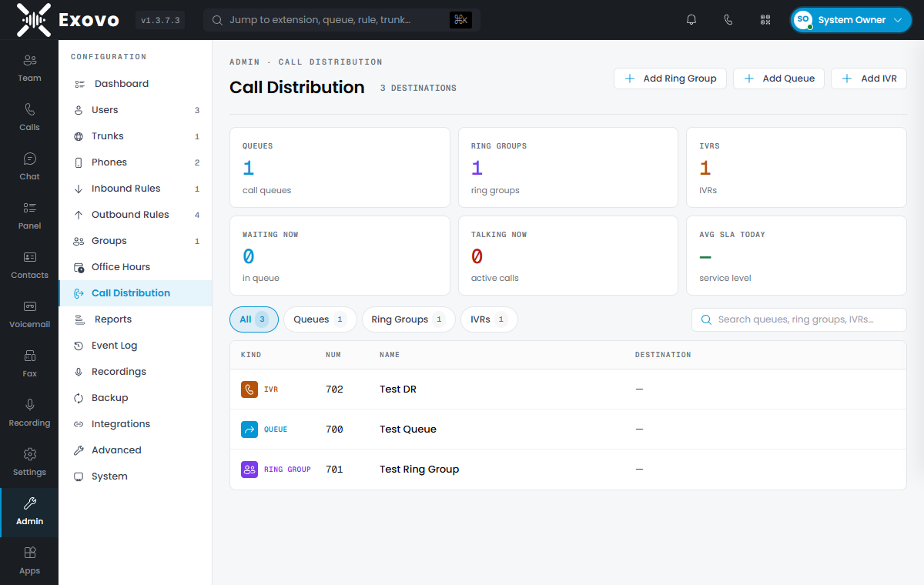Open Outbound Rules in configuration menu
Screen dimensions: 924x585
[135, 215]
